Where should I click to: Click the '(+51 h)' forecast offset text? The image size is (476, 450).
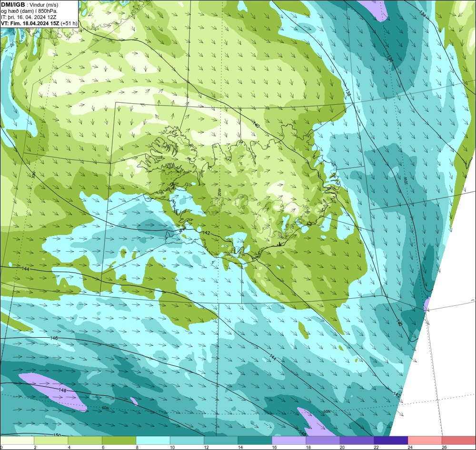tap(69, 23)
